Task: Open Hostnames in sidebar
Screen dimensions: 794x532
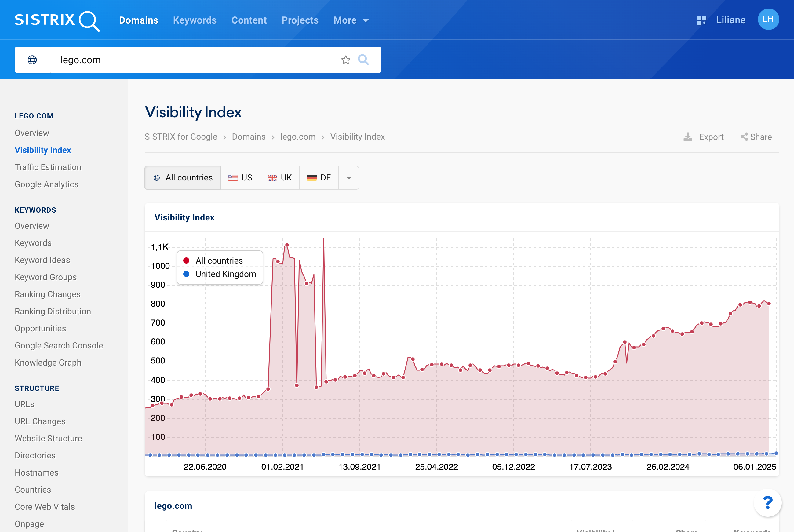Action: pos(36,473)
